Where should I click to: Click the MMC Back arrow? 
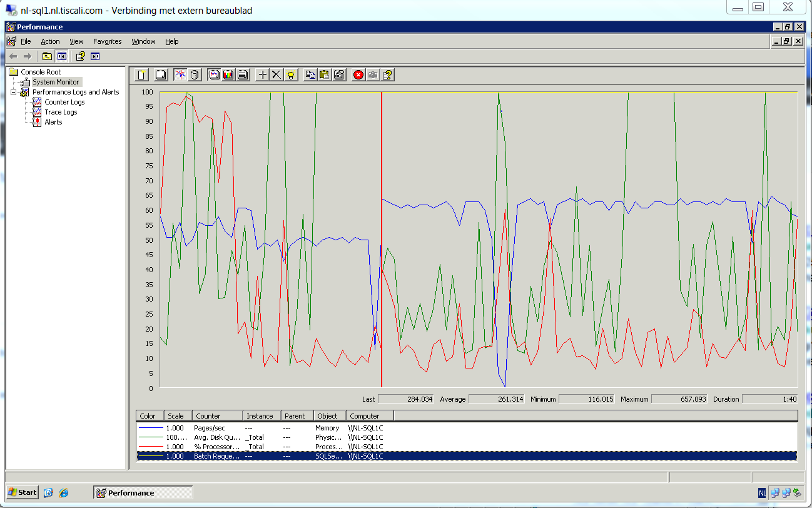pos(13,56)
